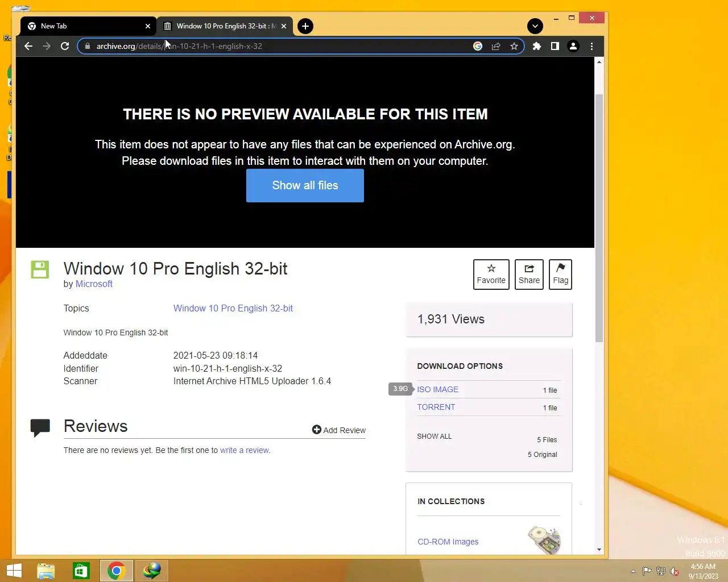The image size is (728, 582).
Task: Click the network tray icon
Action: 661,571
